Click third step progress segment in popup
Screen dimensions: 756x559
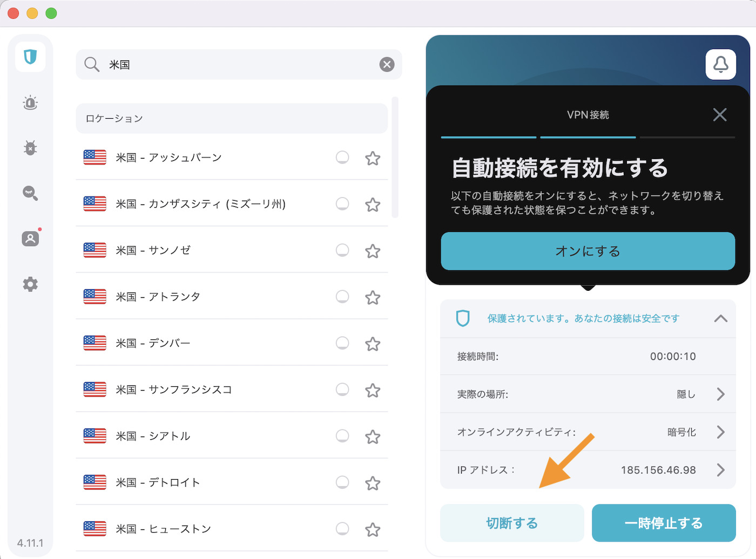tap(687, 137)
